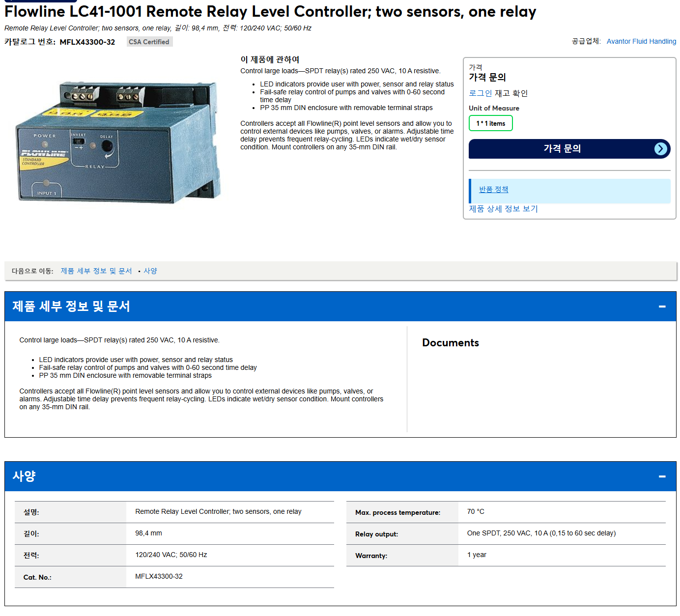
Task: View 제품 상세 정보 보기 link
Action: 503,209
